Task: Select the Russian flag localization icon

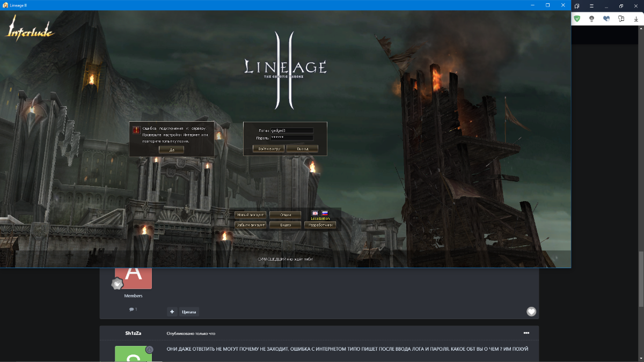Action: coord(325,213)
